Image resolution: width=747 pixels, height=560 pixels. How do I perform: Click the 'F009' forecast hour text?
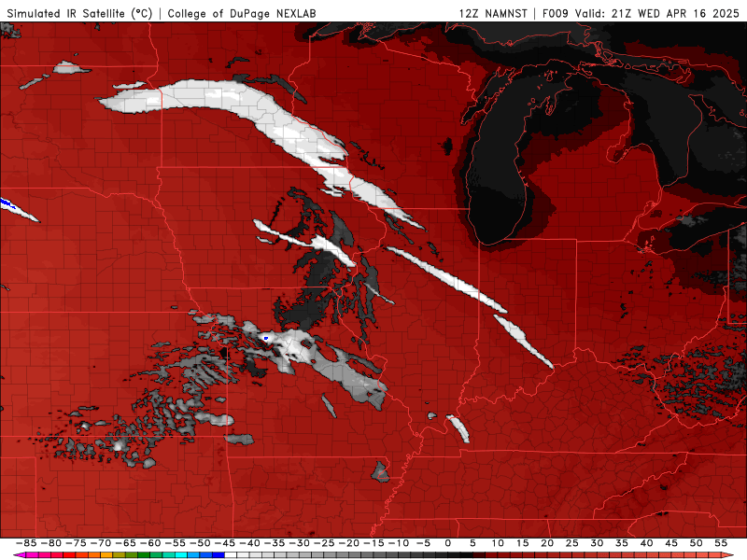556,13
